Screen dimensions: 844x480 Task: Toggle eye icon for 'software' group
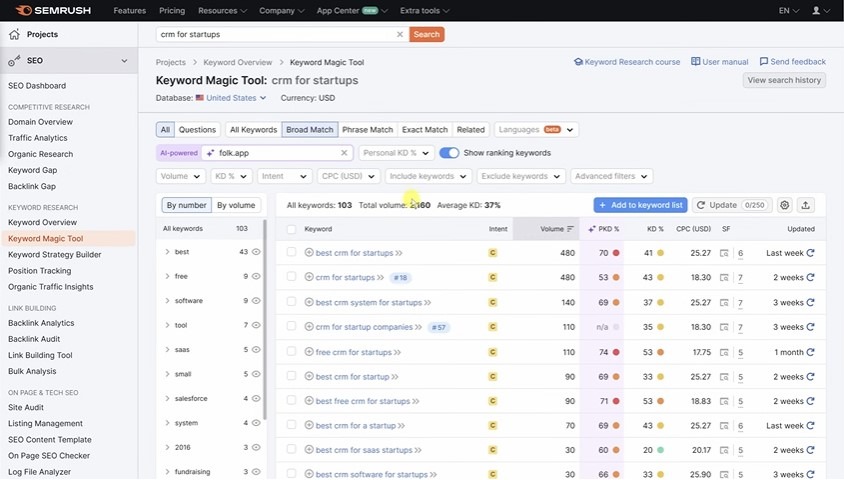[x=256, y=301]
